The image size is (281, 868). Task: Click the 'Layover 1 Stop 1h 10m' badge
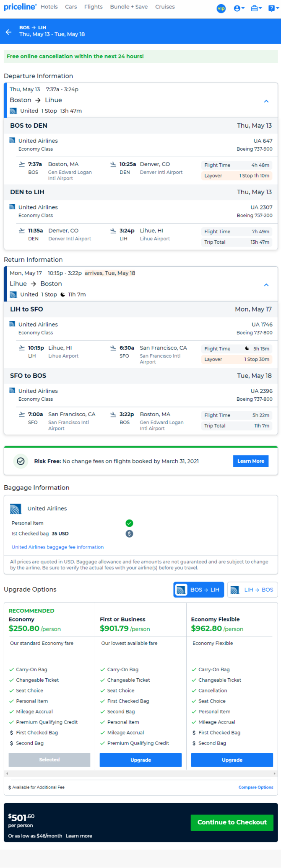click(237, 176)
